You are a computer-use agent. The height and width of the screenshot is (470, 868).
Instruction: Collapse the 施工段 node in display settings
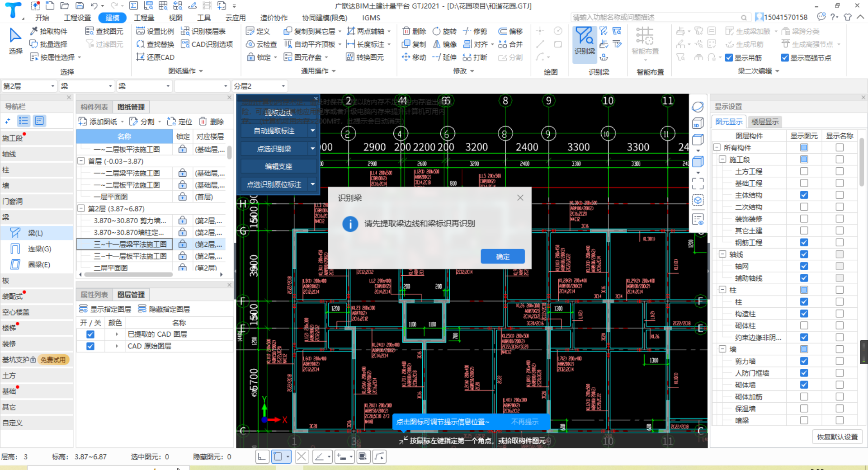click(722, 159)
